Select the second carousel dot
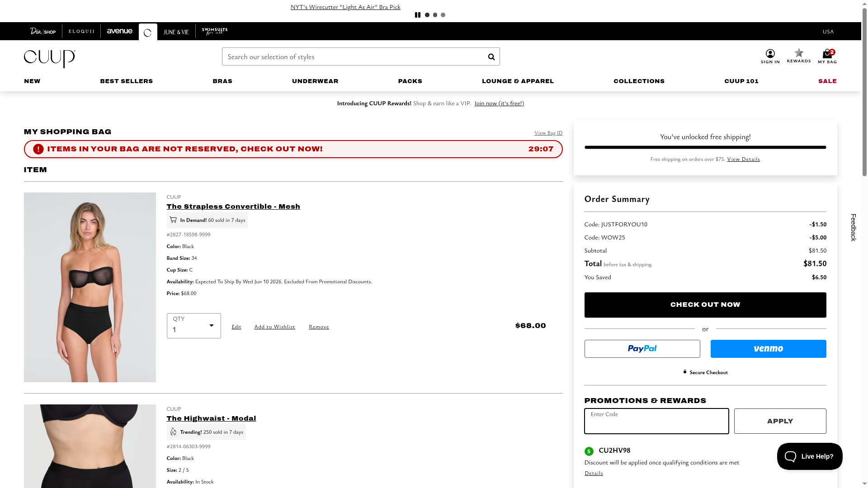Screen dimensions: 868x488 click(x=435, y=15)
